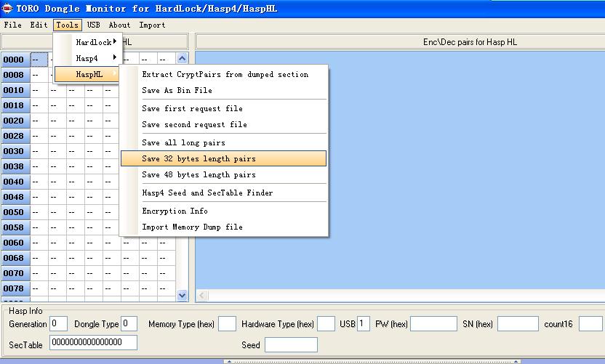Image resolution: width=605 pixels, height=364 pixels.
Task: Click inside the Enc\Dec pairs list area
Action: 400,170
